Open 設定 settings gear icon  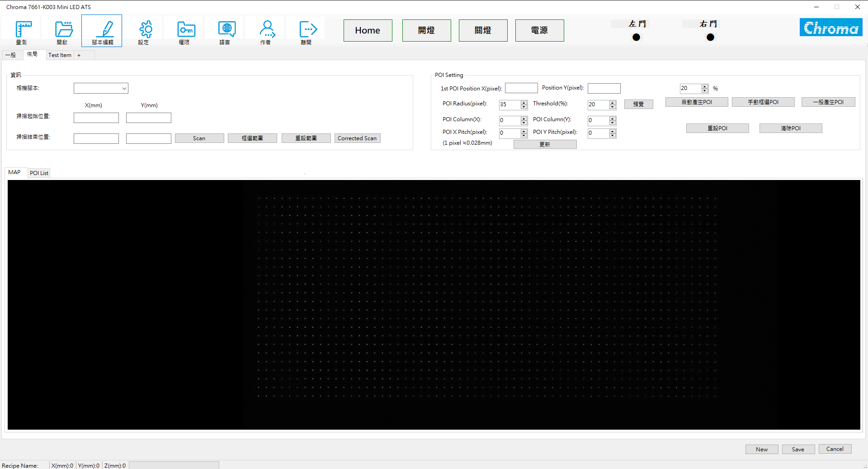(x=143, y=31)
